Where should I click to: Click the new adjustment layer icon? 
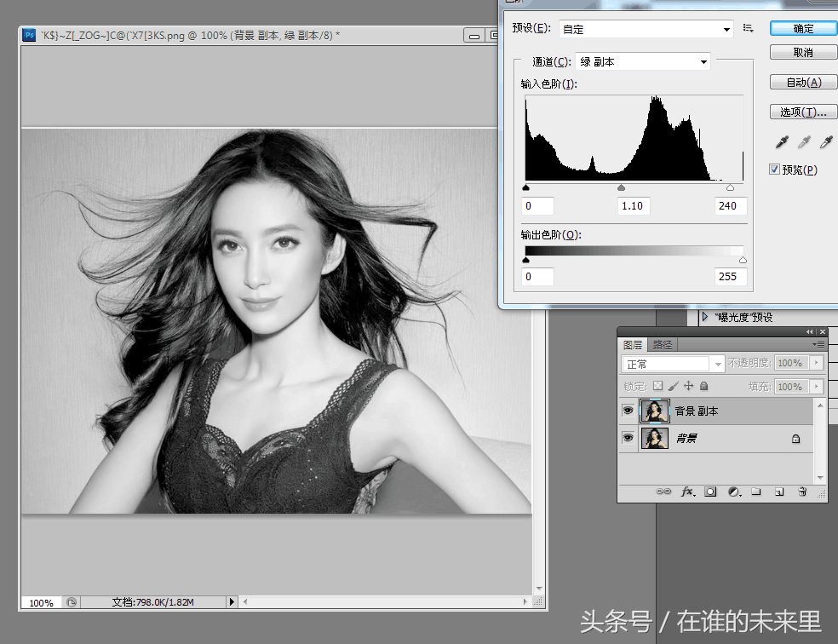(733, 492)
